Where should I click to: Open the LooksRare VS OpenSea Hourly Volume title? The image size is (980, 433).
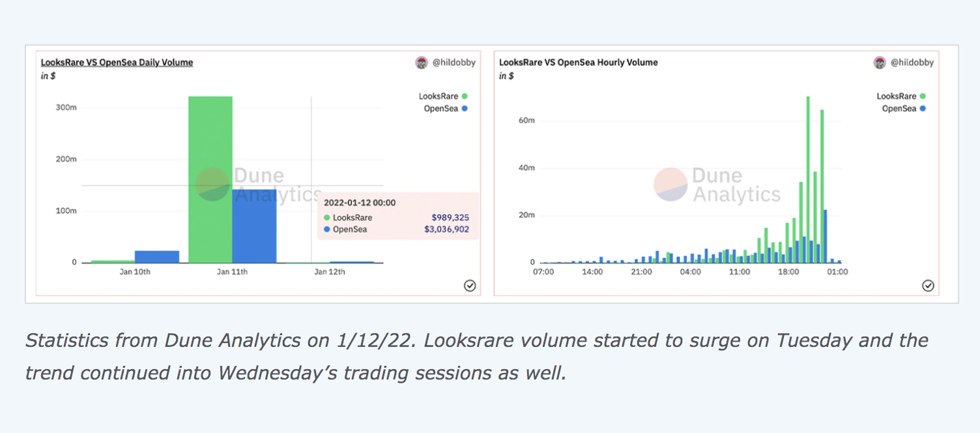click(578, 63)
